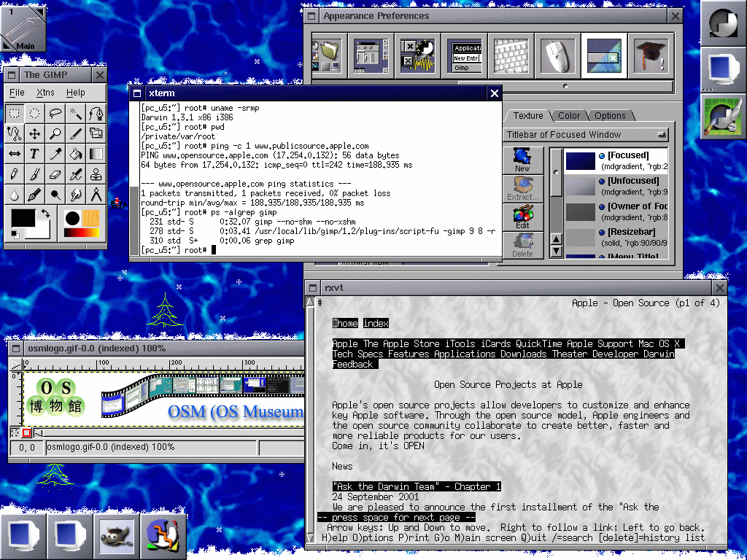Select the Paintbrush tool
The width and height of the screenshot is (747, 560).
[35, 174]
